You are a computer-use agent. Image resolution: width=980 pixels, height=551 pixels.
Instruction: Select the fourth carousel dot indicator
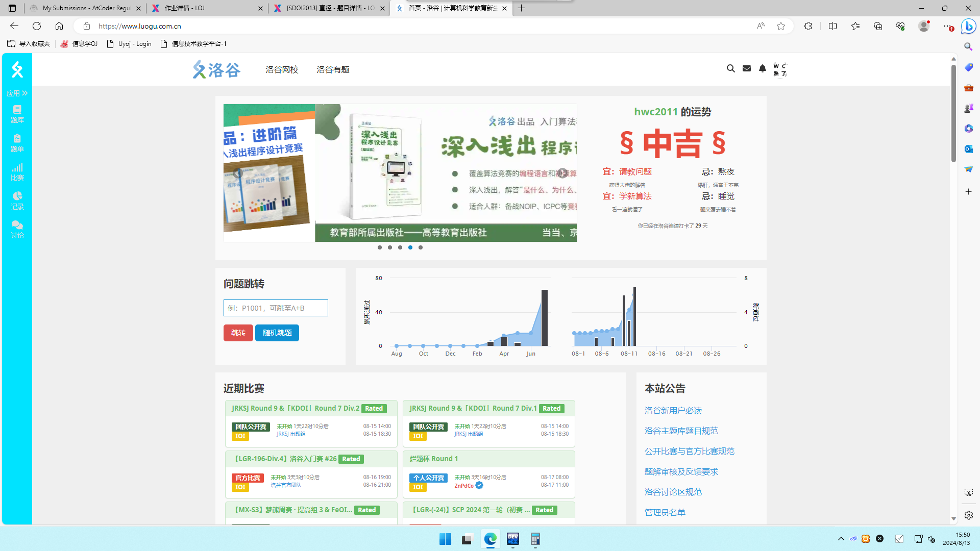(410, 247)
